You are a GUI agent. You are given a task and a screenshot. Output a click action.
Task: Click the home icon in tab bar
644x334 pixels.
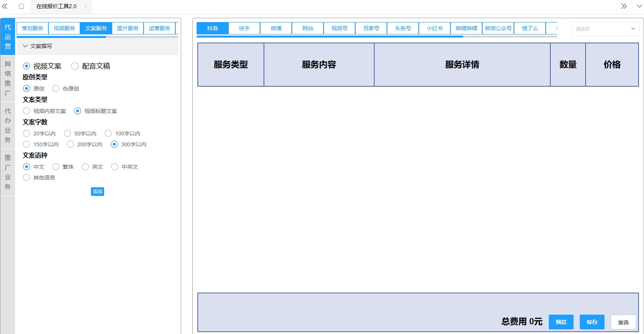(x=21, y=6)
